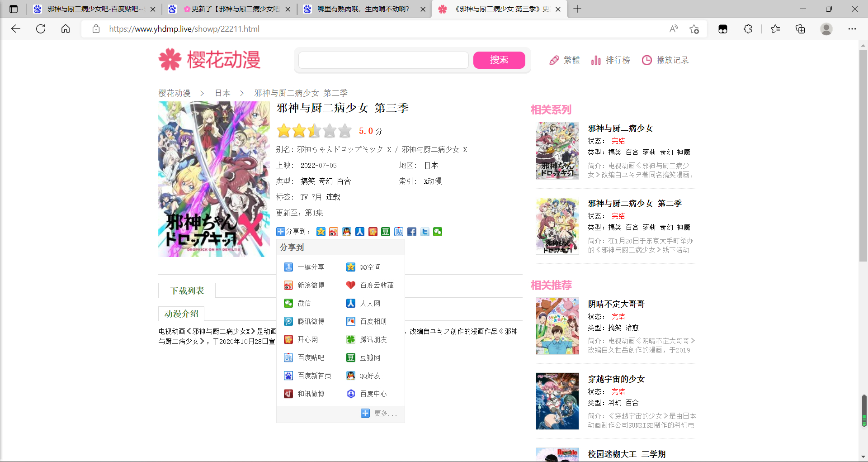Select 新浪微博 in share popup
Viewport: 868px width, 462px height.
click(304, 285)
